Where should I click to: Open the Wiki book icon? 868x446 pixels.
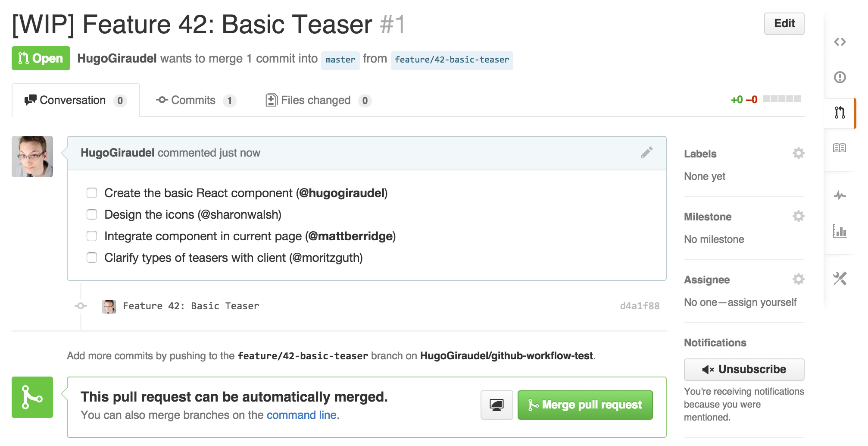pyautogui.click(x=840, y=148)
